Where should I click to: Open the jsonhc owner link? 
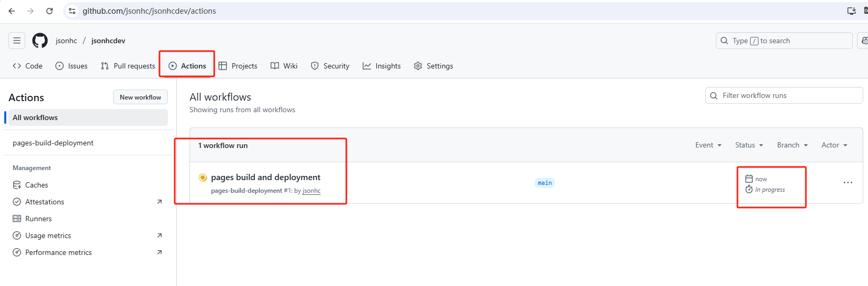point(66,41)
